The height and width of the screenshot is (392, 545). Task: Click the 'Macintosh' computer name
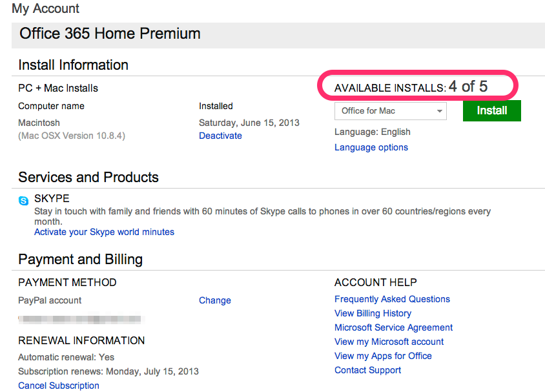(39, 123)
